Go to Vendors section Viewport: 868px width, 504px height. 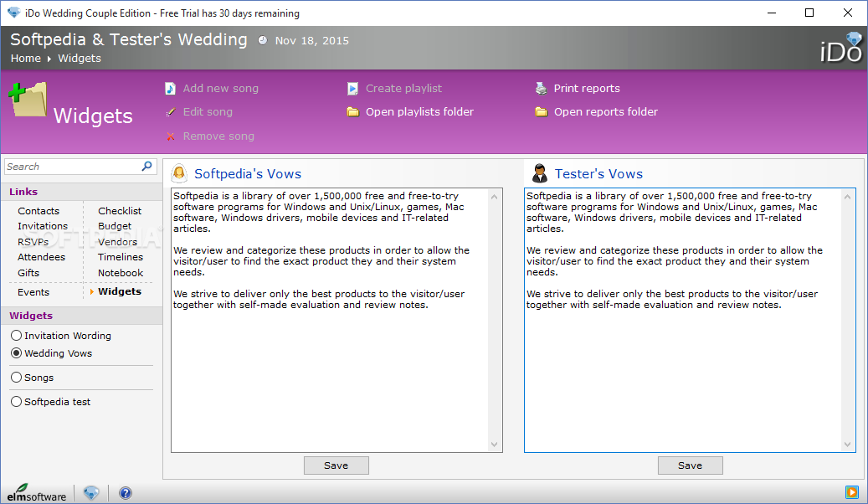coord(117,242)
